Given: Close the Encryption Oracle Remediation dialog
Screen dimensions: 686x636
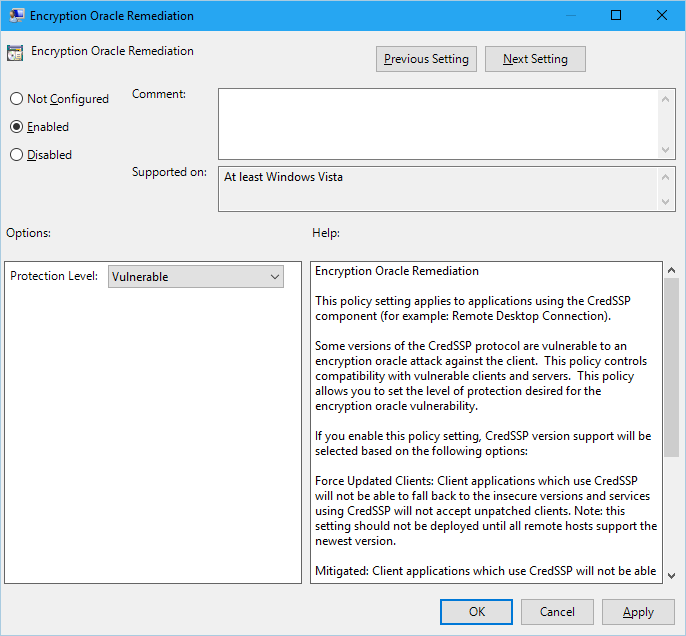Looking at the screenshot, I should pyautogui.click(x=662, y=15).
